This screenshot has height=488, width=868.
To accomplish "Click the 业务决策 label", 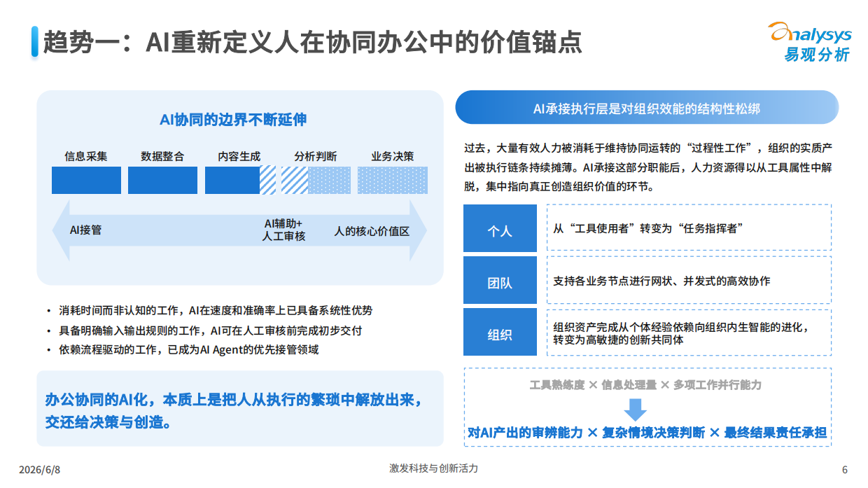I will tap(392, 156).
